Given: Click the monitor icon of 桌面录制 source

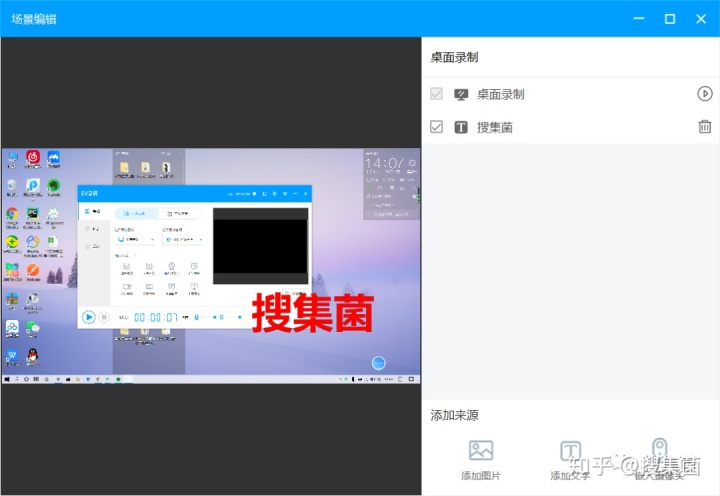Looking at the screenshot, I should pyautogui.click(x=461, y=95).
